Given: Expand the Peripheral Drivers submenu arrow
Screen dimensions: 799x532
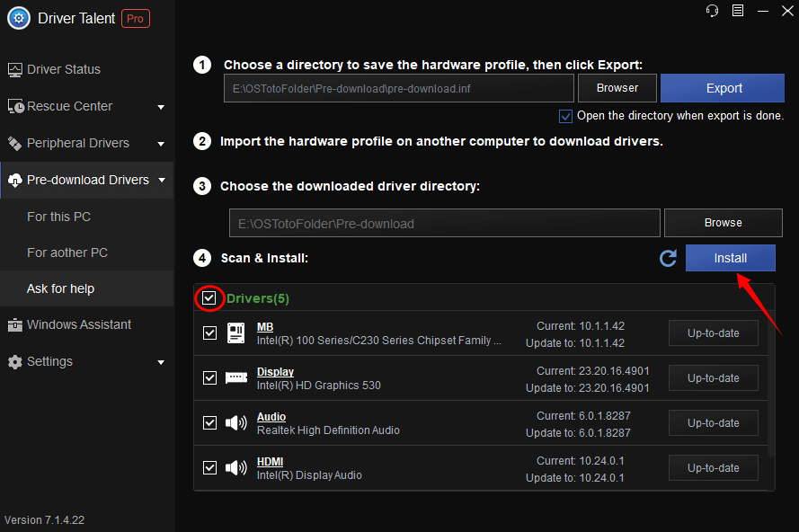Looking at the screenshot, I should click(x=161, y=144).
